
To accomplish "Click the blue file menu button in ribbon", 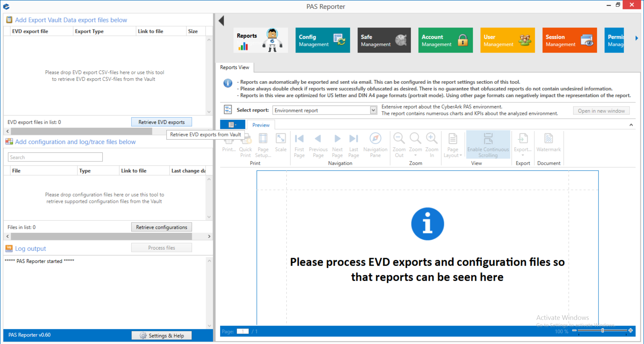I will [232, 125].
